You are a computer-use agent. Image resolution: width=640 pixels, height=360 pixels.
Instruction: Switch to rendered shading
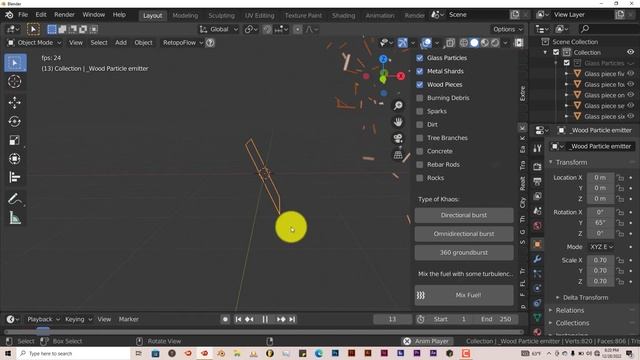[x=495, y=42]
